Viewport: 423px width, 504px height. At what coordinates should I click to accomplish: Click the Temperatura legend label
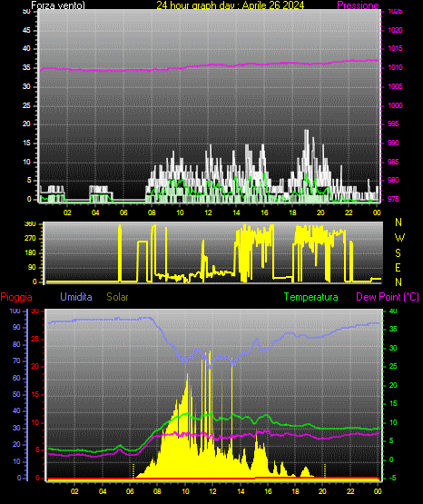(x=311, y=297)
